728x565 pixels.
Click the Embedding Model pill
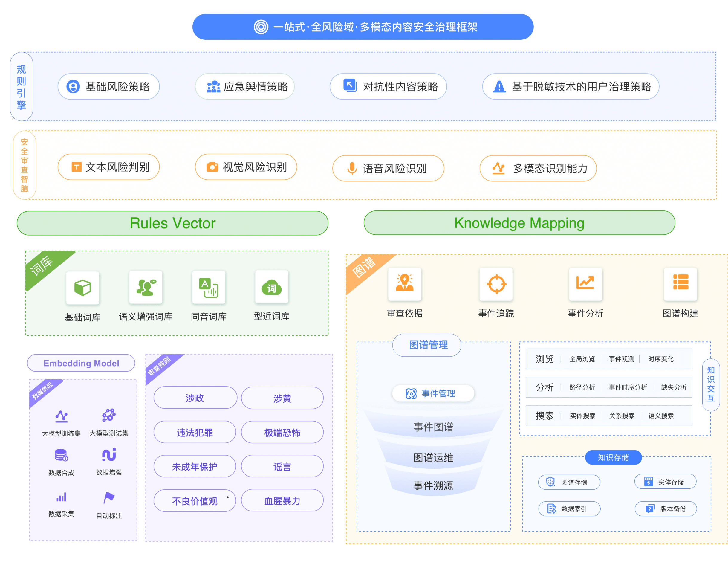click(x=81, y=363)
